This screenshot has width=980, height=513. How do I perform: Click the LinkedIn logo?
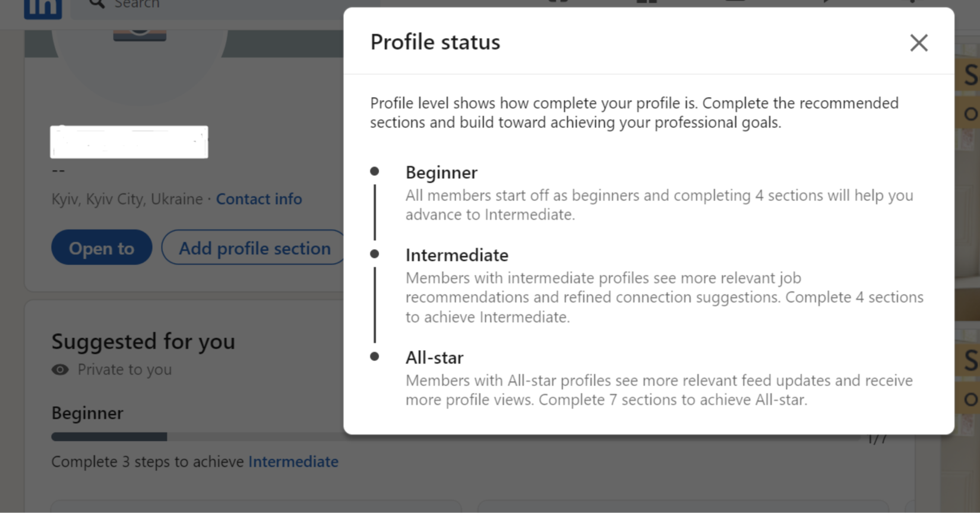(x=42, y=9)
